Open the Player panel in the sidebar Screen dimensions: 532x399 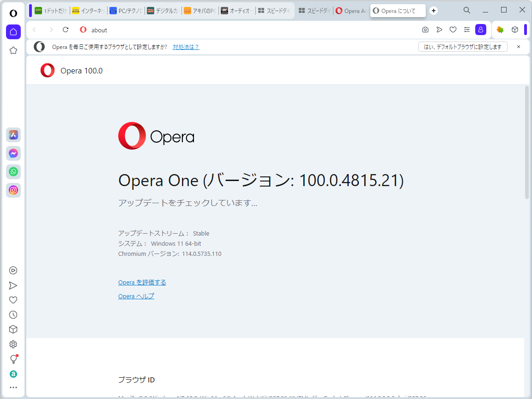coord(13,271)
